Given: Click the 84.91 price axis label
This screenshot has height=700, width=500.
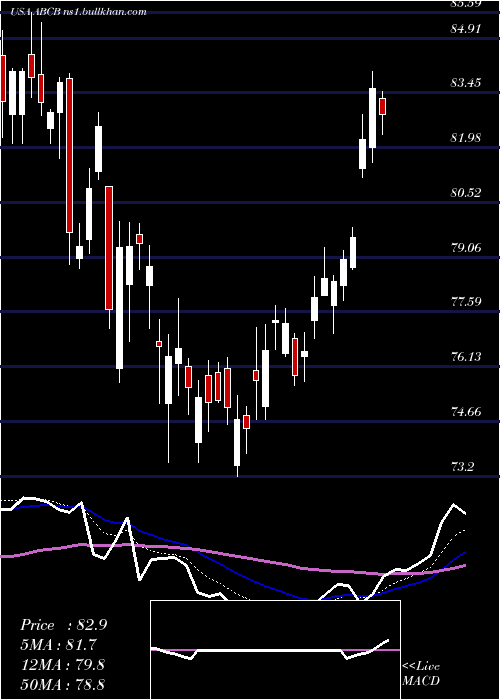Looking at the screenshot, I should click(466, 29).
